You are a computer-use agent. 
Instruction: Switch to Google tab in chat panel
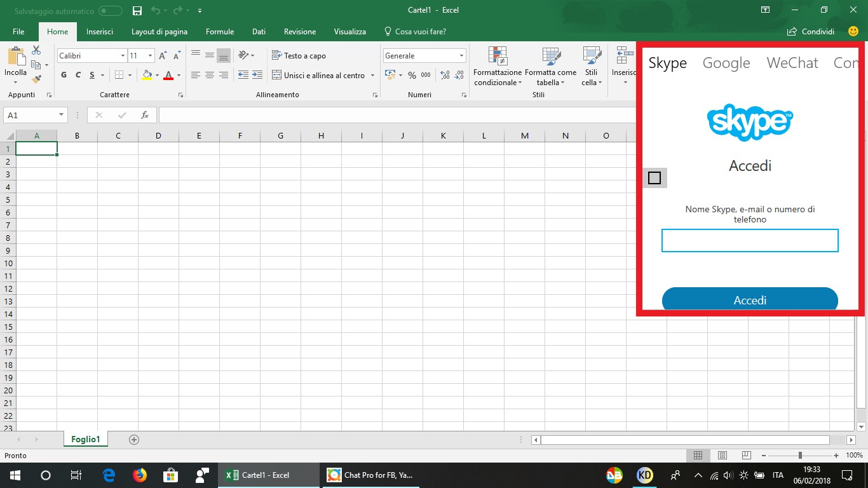726,63
